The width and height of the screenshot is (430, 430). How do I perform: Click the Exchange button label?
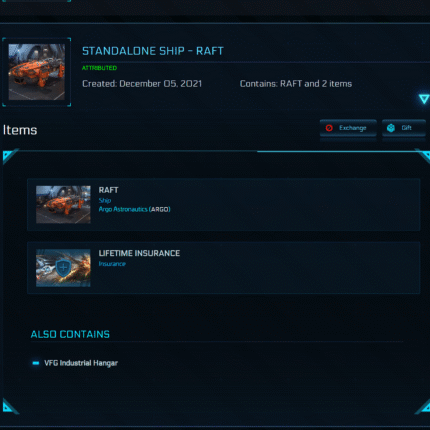point(353,128)
